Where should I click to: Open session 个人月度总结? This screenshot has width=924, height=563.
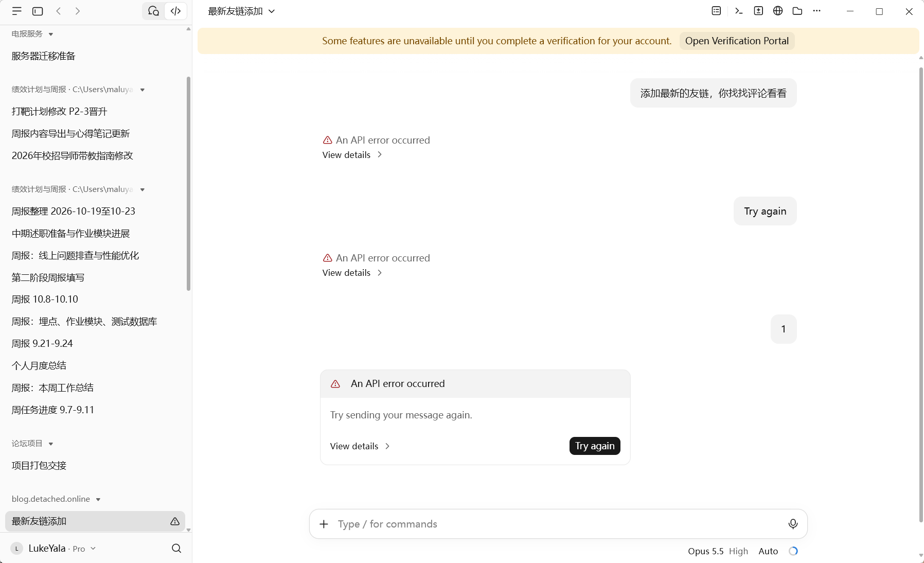coord(95,366)
